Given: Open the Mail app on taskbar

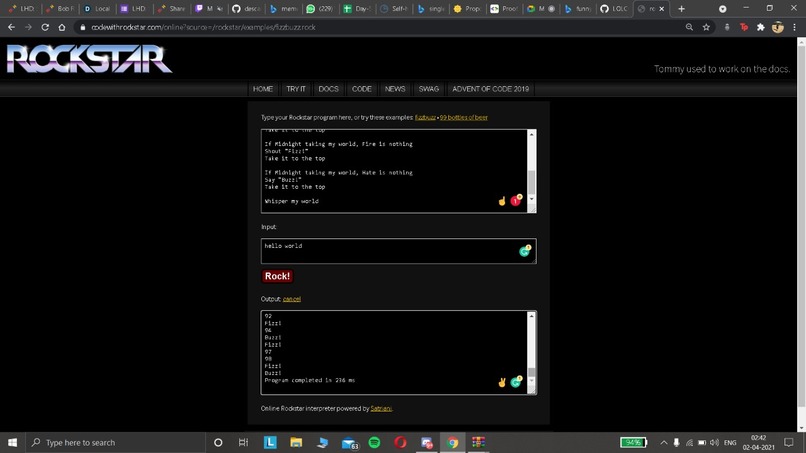Looking at the screenshot, I should click(349, 443).
